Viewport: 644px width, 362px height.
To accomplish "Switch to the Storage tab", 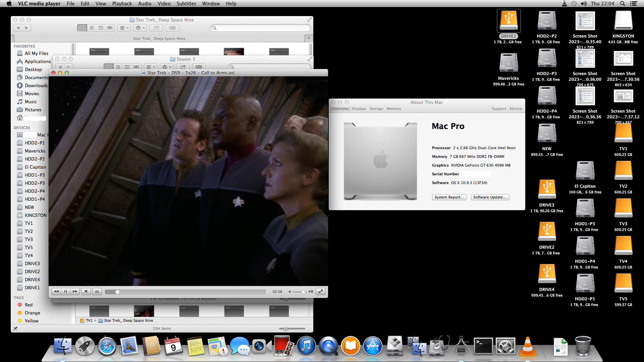I will [x=376, y=109].
